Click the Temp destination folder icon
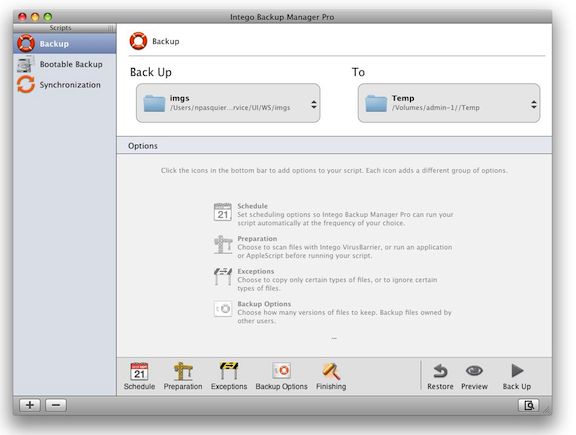Viewport: 576px width, 435px height. (x=376, y=103)
